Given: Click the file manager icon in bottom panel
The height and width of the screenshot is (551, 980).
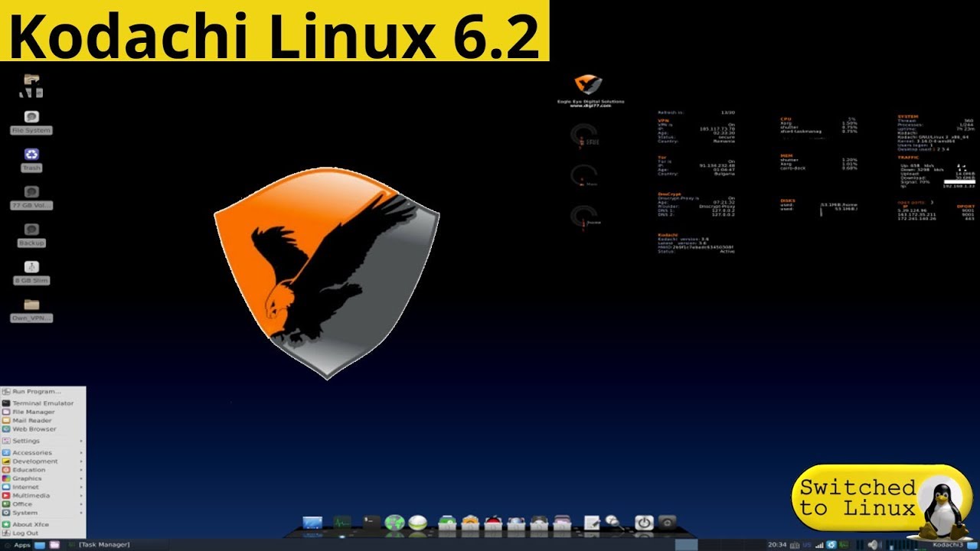Looking at the screenshot, I should click(54, 545).
